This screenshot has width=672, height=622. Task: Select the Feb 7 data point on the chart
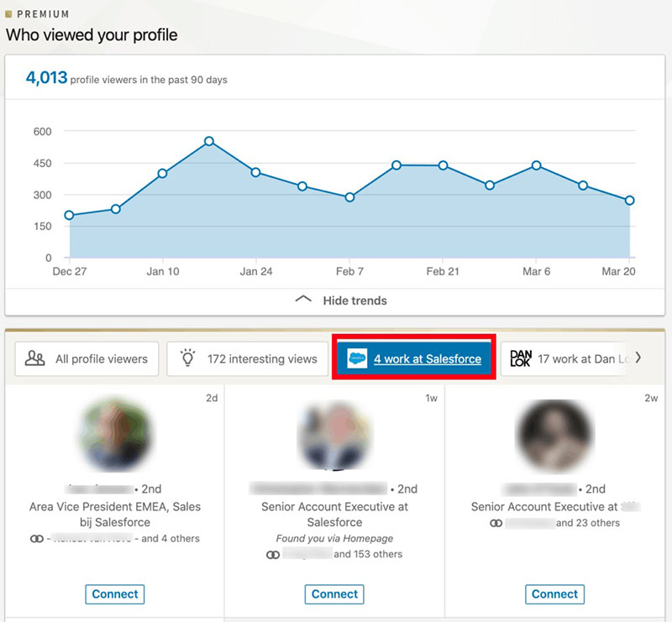349,197
